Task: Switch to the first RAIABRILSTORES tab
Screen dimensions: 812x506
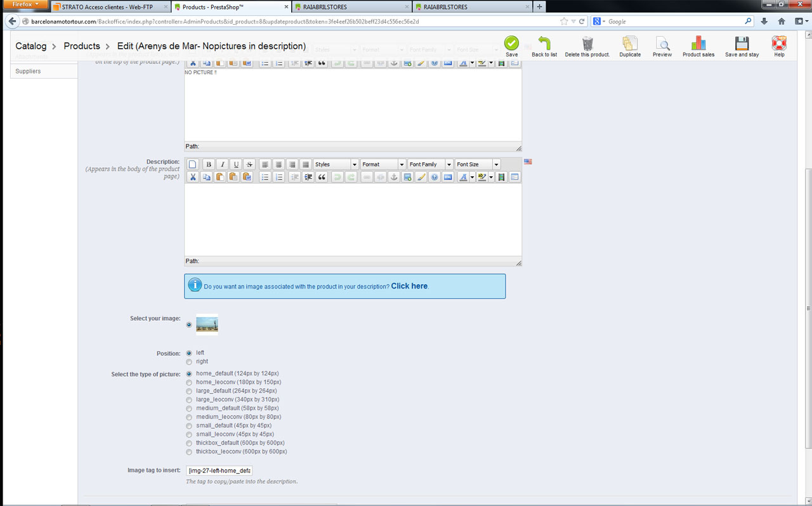Action: pyautogui.click(x=351, y=7)
